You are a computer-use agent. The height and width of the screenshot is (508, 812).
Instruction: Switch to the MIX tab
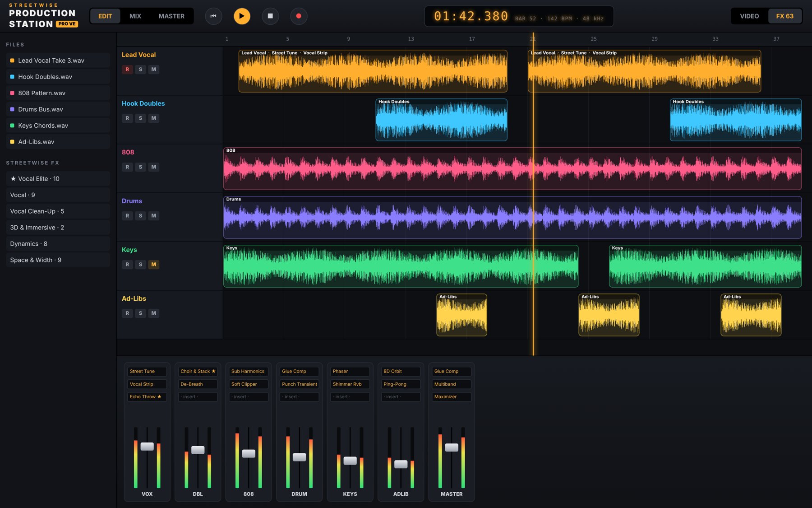(135, 16)
